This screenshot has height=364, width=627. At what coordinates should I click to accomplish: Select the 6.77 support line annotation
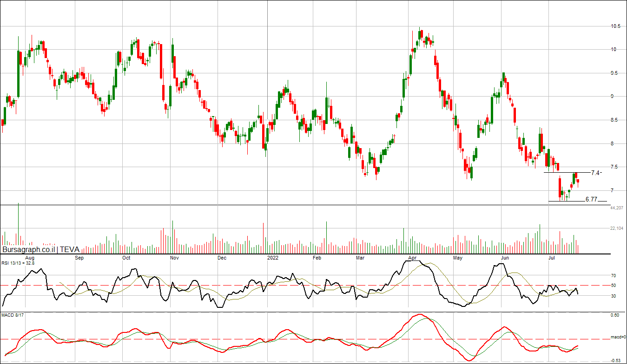(x=591, y=199)
